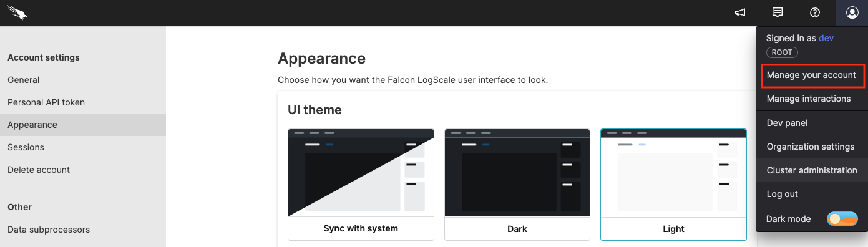868x247 pixels.
Task: Select the Dark theme card
Action: click(x=517, y=185)
